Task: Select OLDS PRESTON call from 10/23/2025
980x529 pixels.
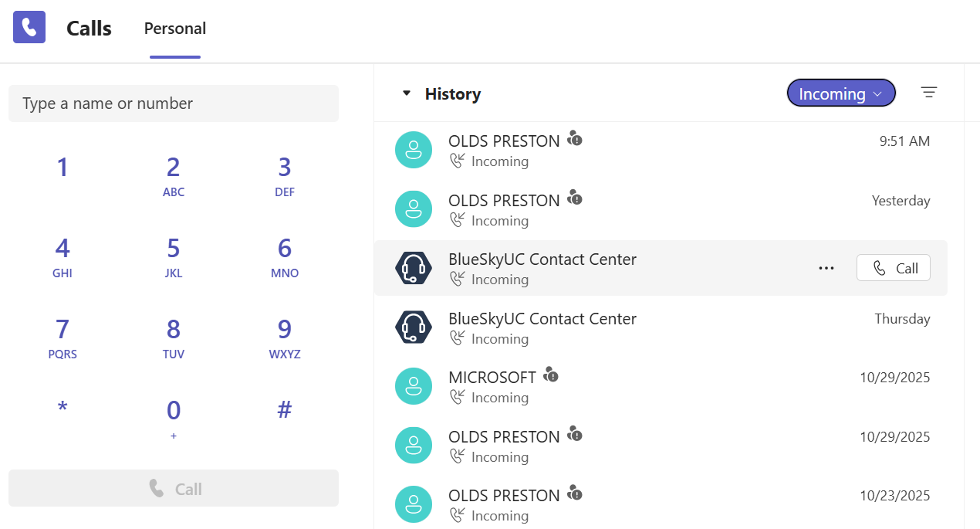Action: pyautogui.click(x=505, y=504)
